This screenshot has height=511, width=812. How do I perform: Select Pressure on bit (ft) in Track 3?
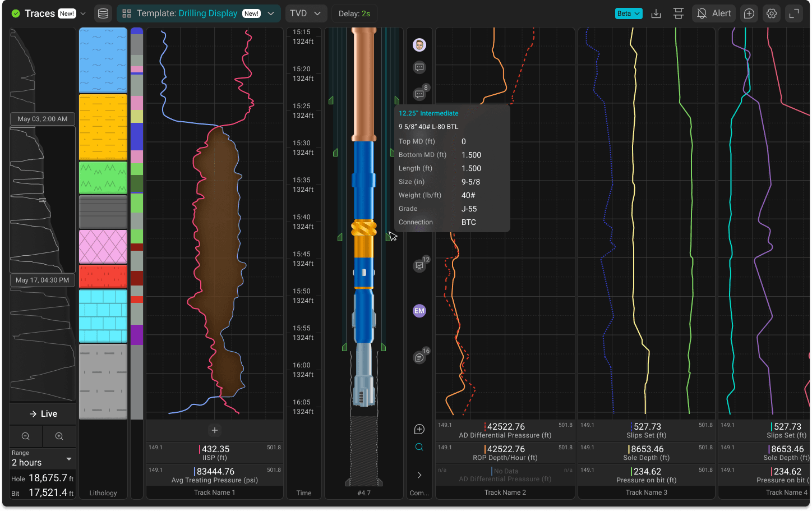click(x=647, y=475)
